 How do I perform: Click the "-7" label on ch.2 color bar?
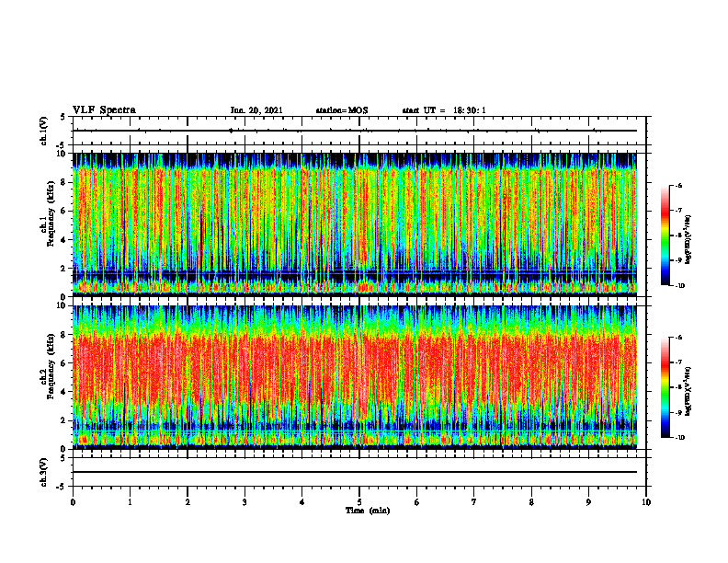click(677, 362)
